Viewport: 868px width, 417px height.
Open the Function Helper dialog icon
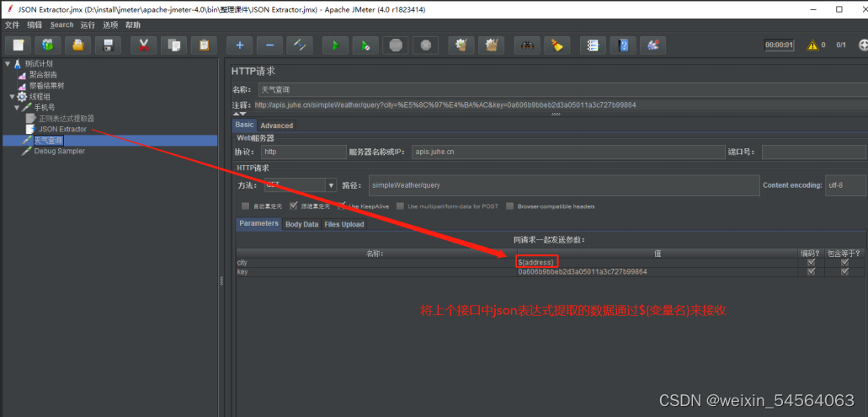(x=593, y=45)
